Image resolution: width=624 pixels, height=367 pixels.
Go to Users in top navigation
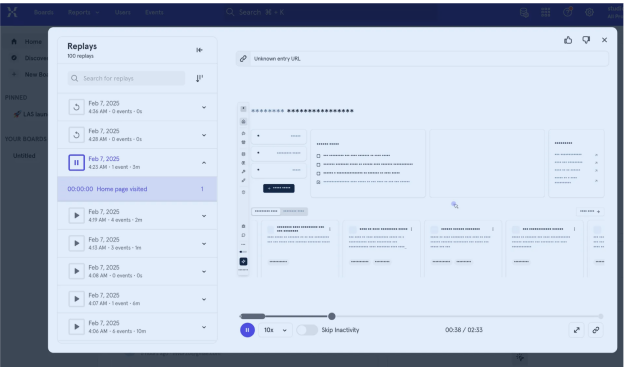point(123,12)
